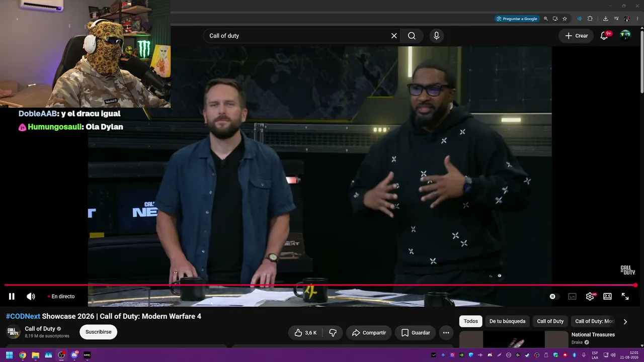This screenshot has height=362, width=644.
Task: Click the tab audio indicator icon
Action: point(579,19)
